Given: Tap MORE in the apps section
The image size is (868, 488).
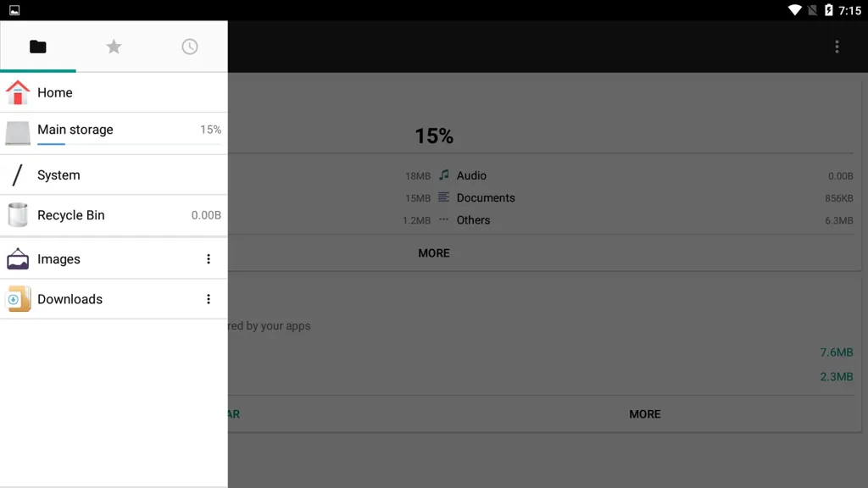Looking at the screenshot, I should (645, 413).
